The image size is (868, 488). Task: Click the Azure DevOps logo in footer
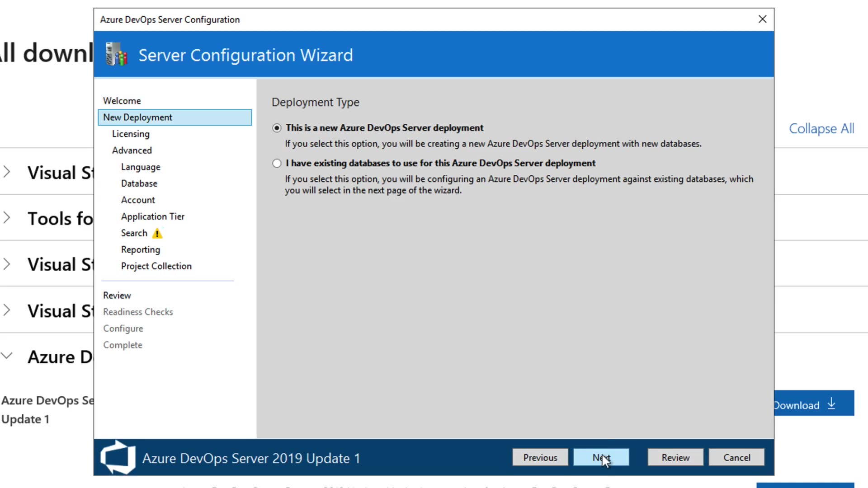118,457
